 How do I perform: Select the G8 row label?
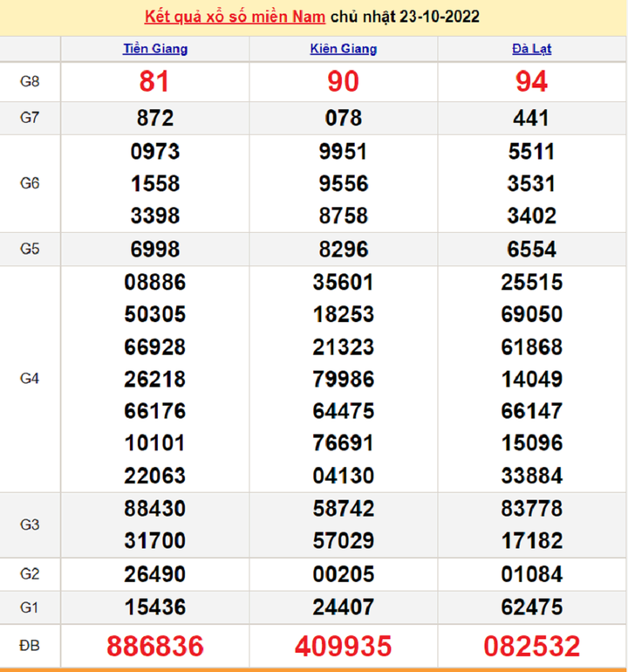(x=30, y=82)
